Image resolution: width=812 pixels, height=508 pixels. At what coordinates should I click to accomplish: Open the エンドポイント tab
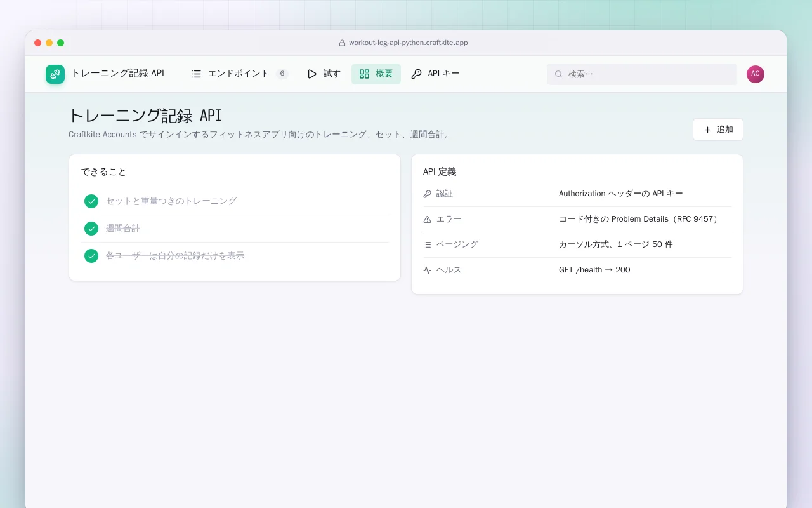click(240, 74)
